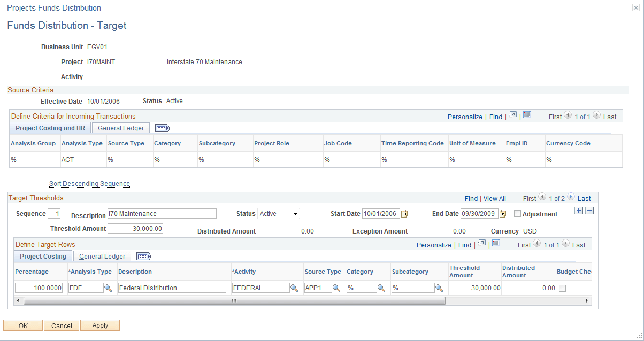Switch to Project Costing and HR tab
Viewport: 644px width, 341px height.
50,128
